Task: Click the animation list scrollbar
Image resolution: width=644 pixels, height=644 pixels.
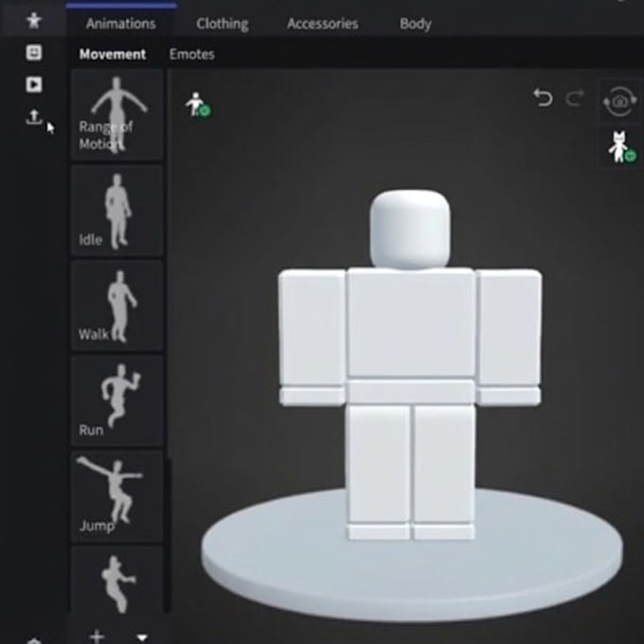Action: 168,536
